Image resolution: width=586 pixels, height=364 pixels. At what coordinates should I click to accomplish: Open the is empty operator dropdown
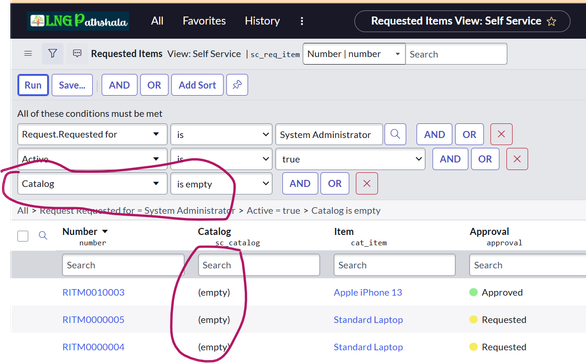pos(222,183)
